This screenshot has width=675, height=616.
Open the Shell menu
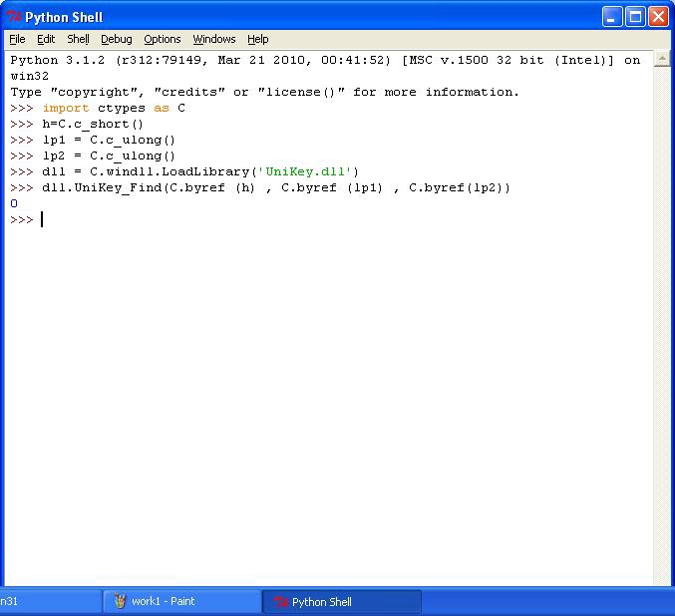point(78,39)
